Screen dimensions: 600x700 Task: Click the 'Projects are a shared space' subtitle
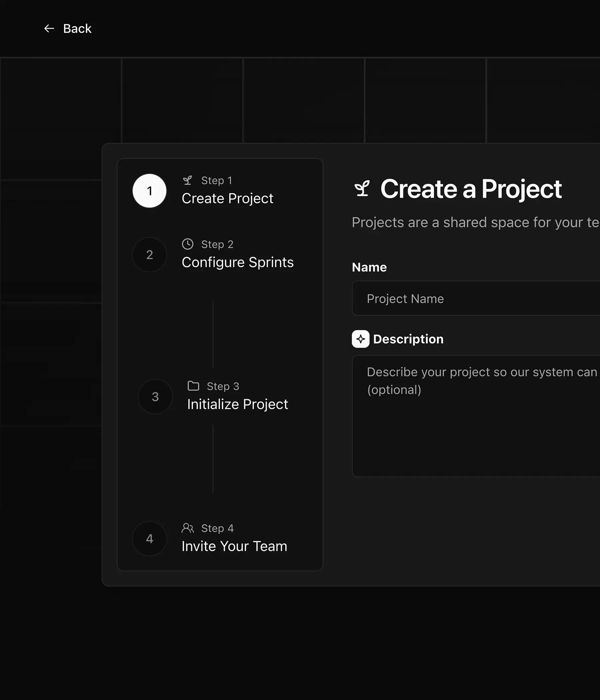coord(476,222)
